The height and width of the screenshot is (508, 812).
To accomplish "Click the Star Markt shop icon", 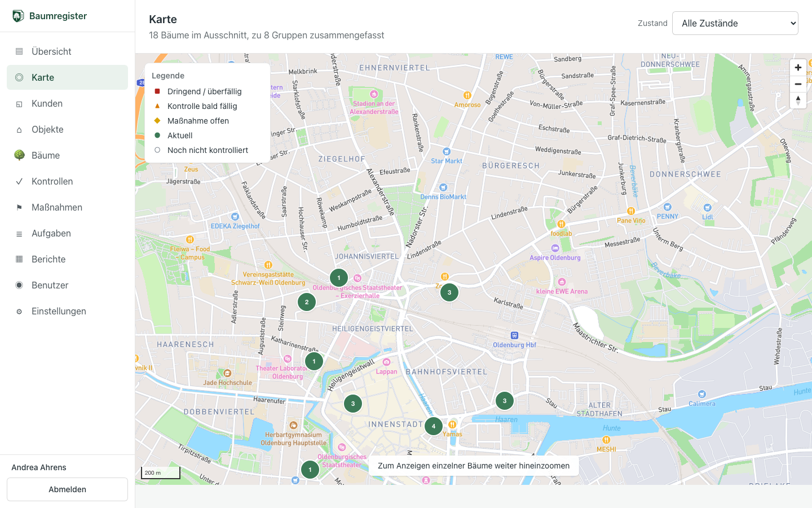I will tap(447, 151).
